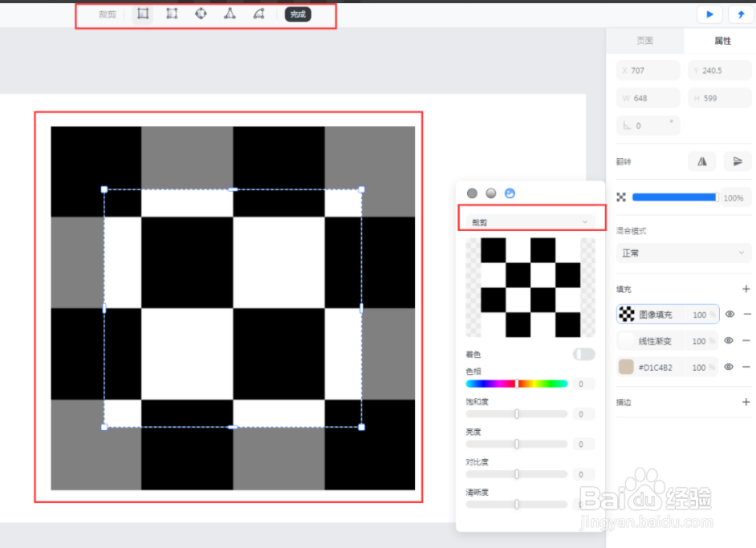Adjust the blue opacity slider

tap(675, 197)
